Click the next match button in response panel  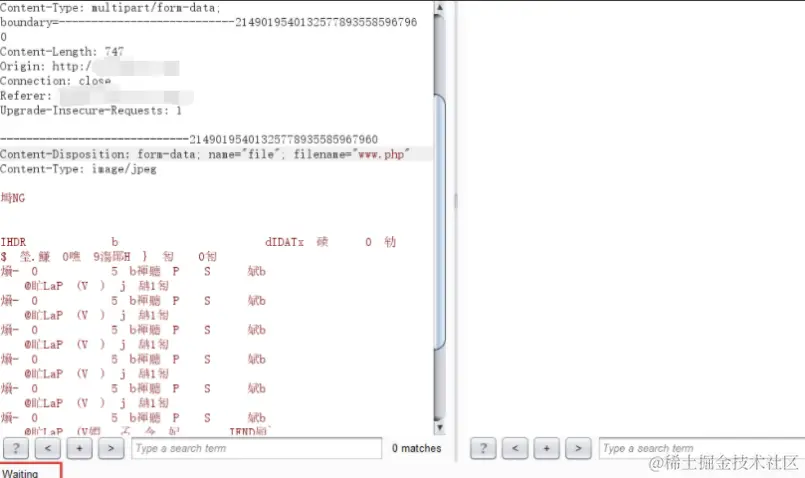(x=578, y=448)
